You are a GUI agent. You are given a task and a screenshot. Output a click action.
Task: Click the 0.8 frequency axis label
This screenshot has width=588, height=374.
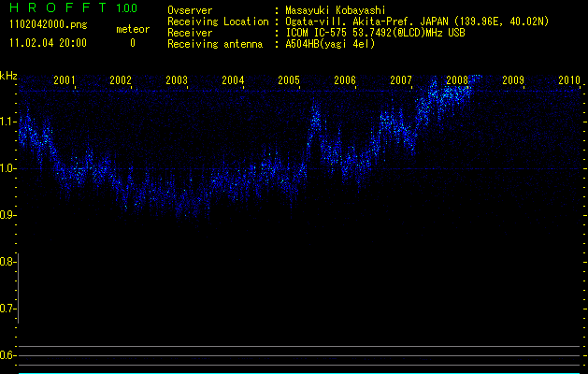pos(7,262)
